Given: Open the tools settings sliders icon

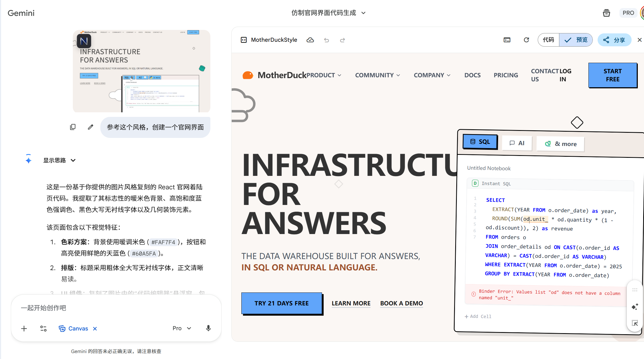Looking at the screenshot, I should click(x=43, y=328).
